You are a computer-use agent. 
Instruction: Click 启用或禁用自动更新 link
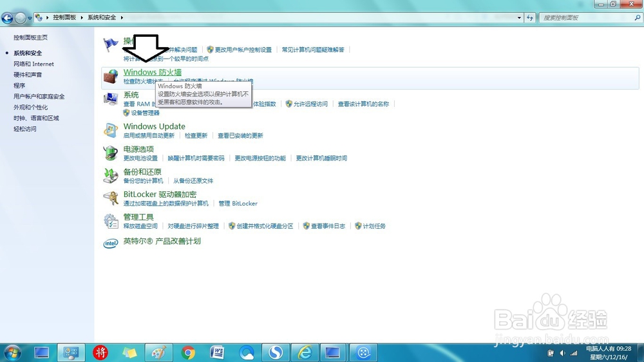tap(149, 136)
